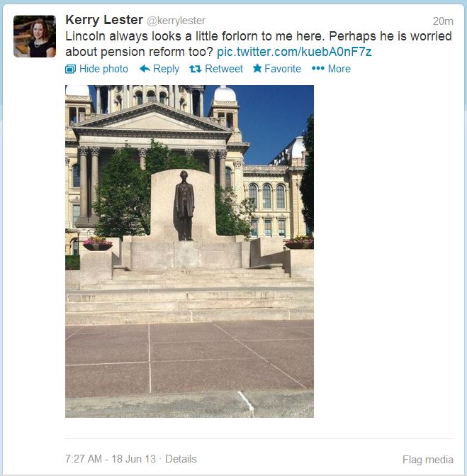Toggle Favorite on this tweet

coord(277,69)
